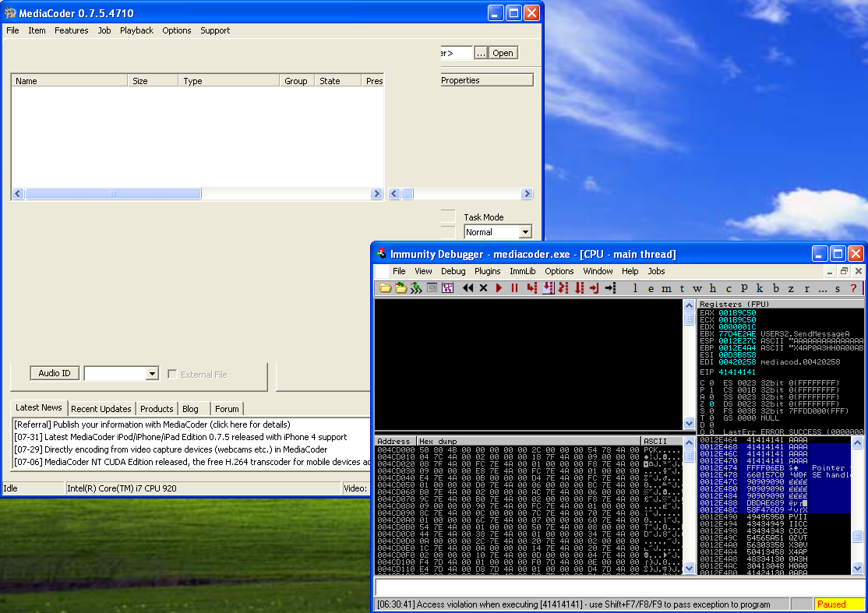This screenshot has width=868, height=613.
Task: Click the Trace over icon in Immunity toolbar
Action: pyautogui.click(x=579, y=288)
